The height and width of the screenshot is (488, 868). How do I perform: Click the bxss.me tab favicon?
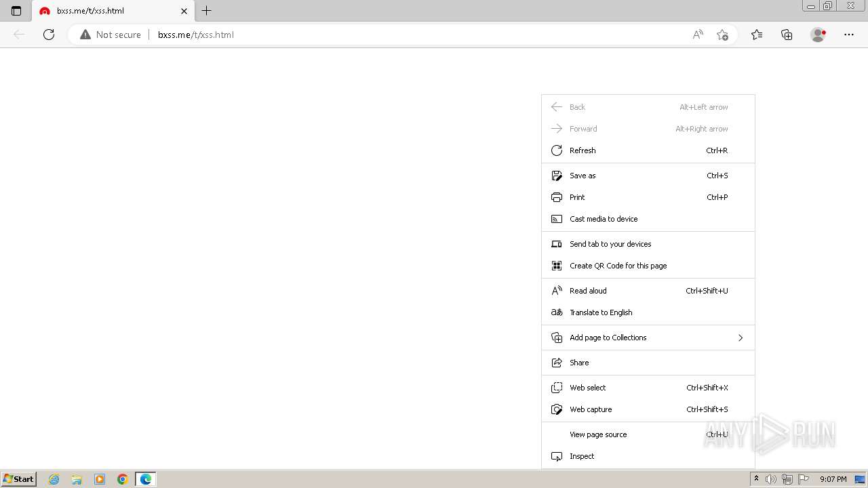45,11
